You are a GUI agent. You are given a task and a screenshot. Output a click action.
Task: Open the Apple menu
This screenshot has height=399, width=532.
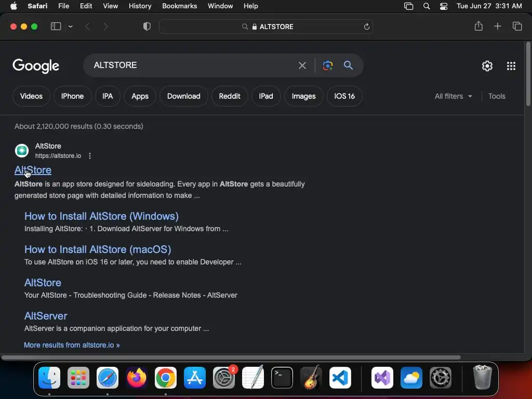coord(14,6)
